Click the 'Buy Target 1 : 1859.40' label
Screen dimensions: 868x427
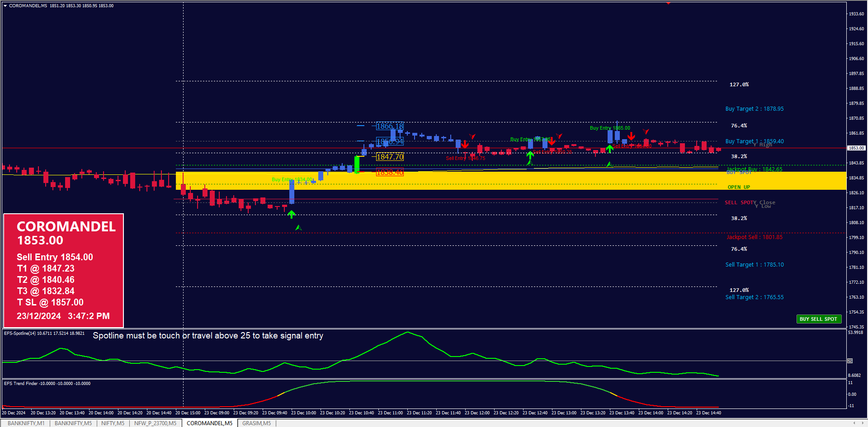click(x=755, y=141)
